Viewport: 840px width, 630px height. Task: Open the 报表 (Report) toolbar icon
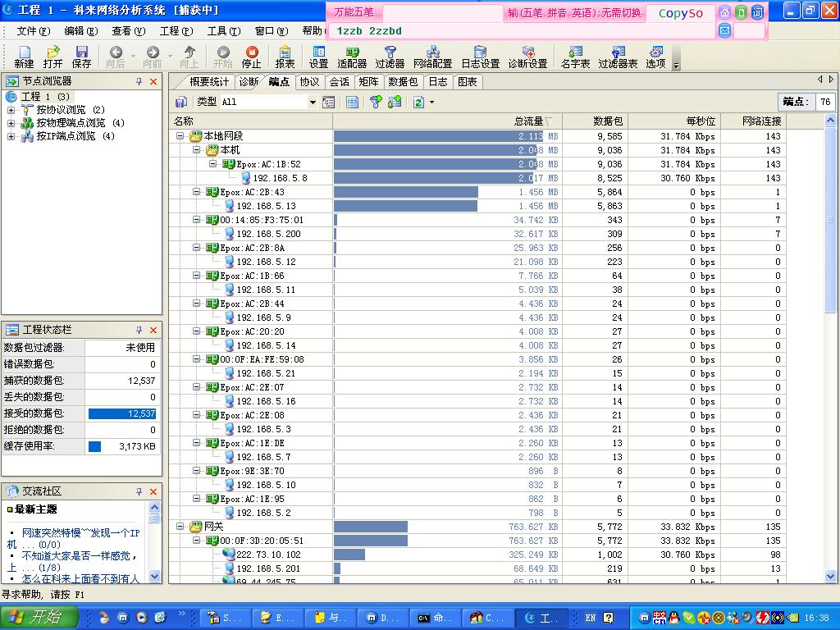tap(285, 57)
